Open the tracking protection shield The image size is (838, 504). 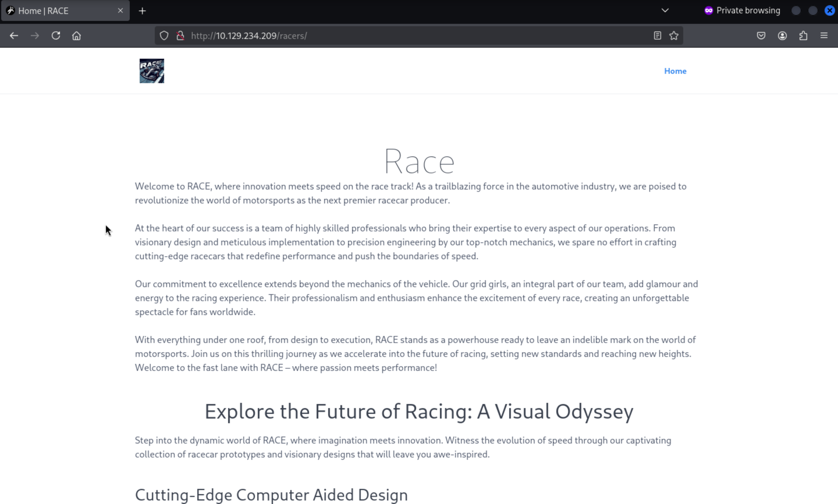pyautogui.click(x=164, y=36)
